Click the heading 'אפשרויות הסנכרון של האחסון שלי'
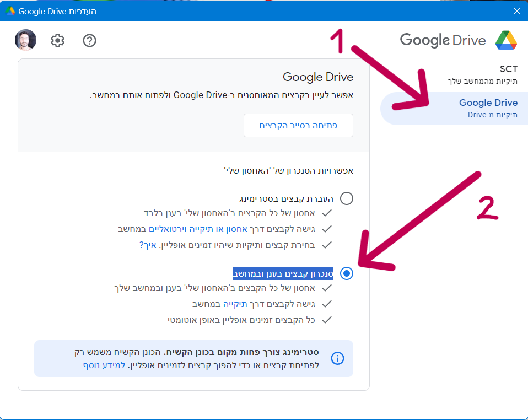This screenshot has width=528, height=420. pos(289,170)
